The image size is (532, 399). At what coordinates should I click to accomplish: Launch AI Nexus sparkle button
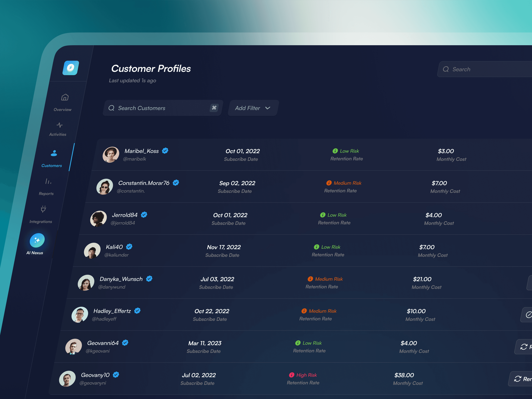pyautogui.click(x=37, y=240)
